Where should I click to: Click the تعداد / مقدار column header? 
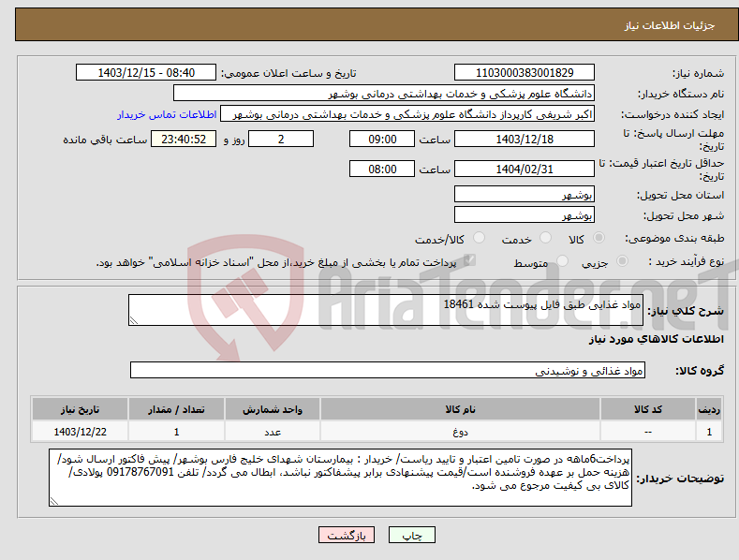pyautogui.click(x=176, y=409)
